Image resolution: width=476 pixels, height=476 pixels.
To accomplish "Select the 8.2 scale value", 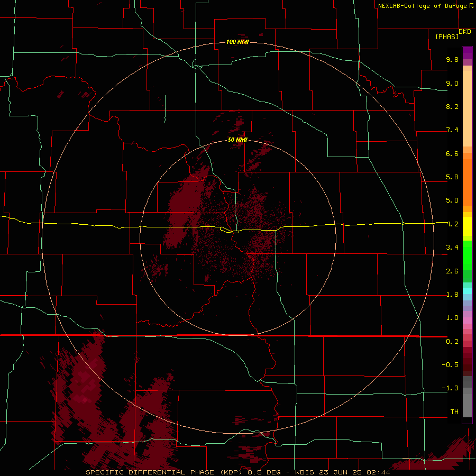I will (452, 106).
